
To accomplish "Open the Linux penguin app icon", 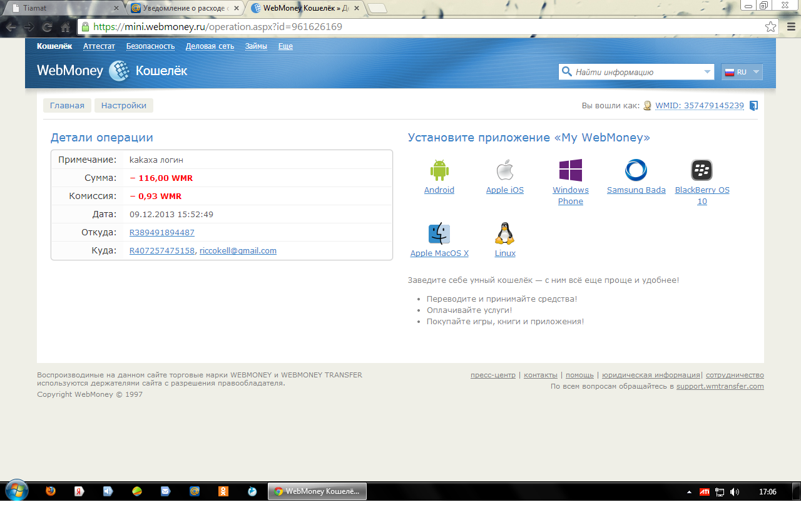I will pyautogui.click(x=505, y=233).
